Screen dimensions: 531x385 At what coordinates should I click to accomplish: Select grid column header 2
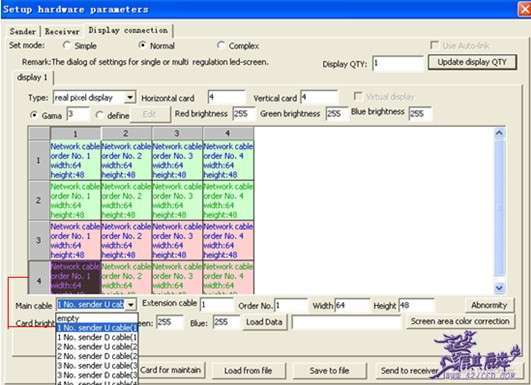coord(126,133)
